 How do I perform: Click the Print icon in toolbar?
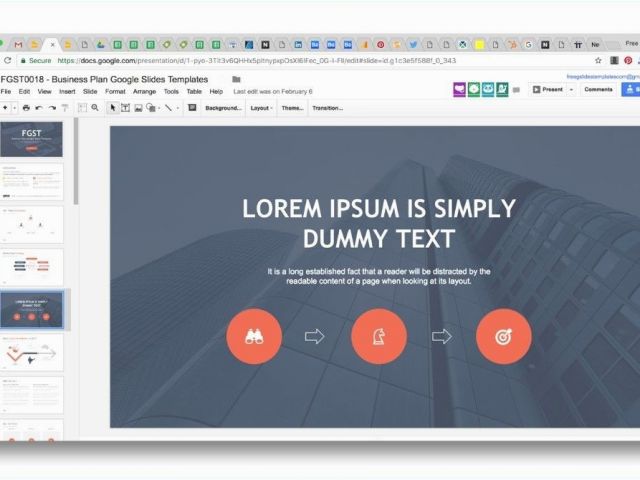tap(25, 107)
